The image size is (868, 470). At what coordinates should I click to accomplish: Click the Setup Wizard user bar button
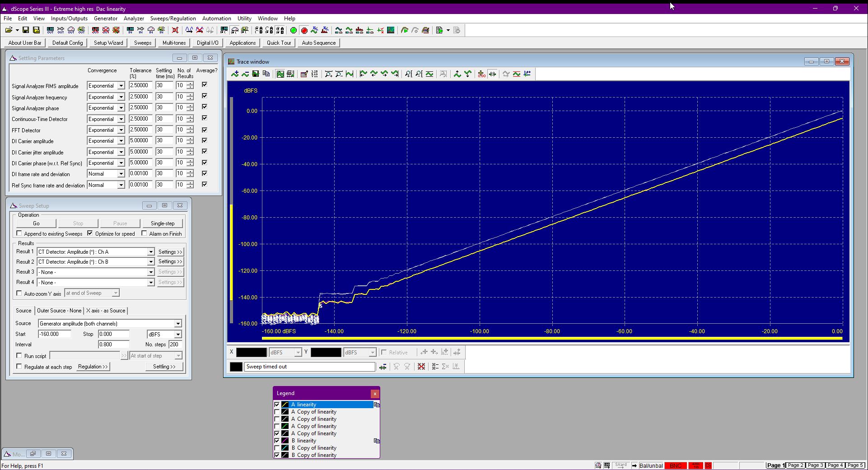pyautogui.click(x=108, y=43)
